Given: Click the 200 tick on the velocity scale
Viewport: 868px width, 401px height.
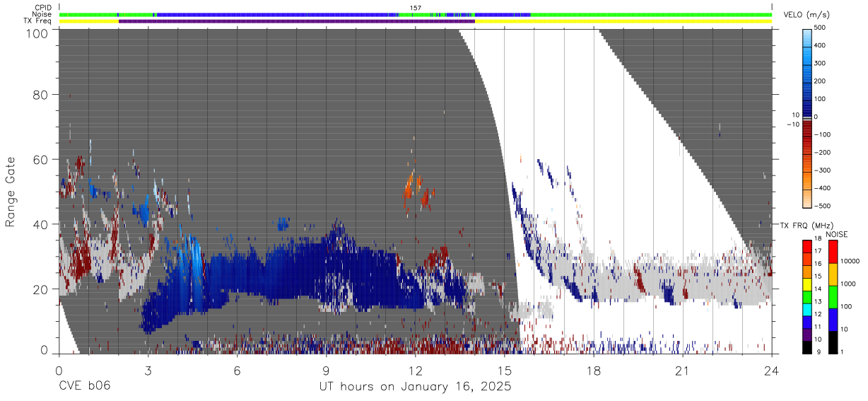Looking at the screenshot, I should (819, 81).
